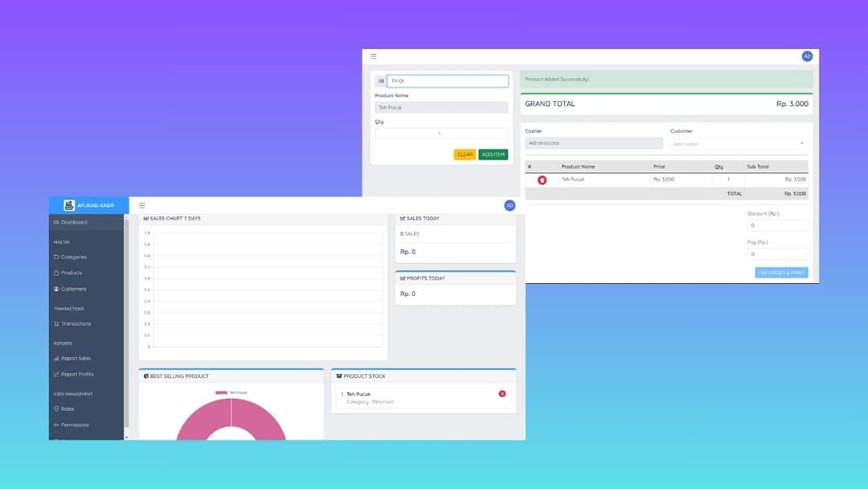Click the Pay (Rp.) input field
The image size is (868, 489).
(777, 254)
